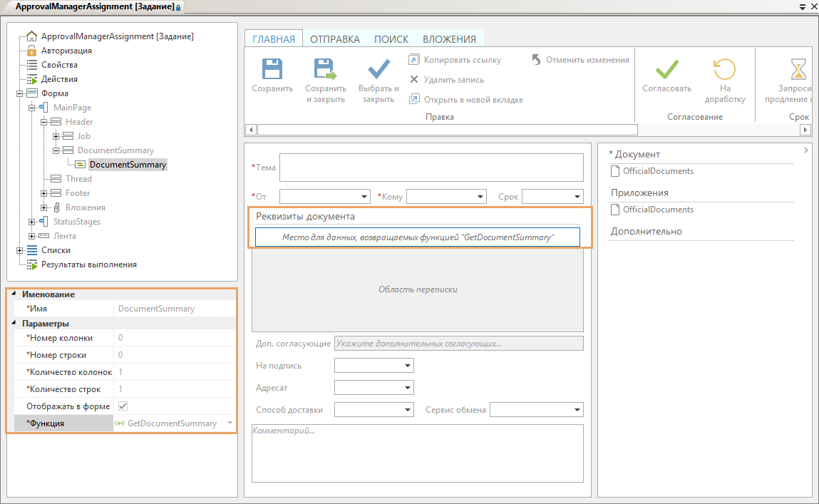The height and width of the screenshot is (504, 819).
Task: Click Сохранить и закрыть icon
Action: pyautogui.click(x=325, y=69)
